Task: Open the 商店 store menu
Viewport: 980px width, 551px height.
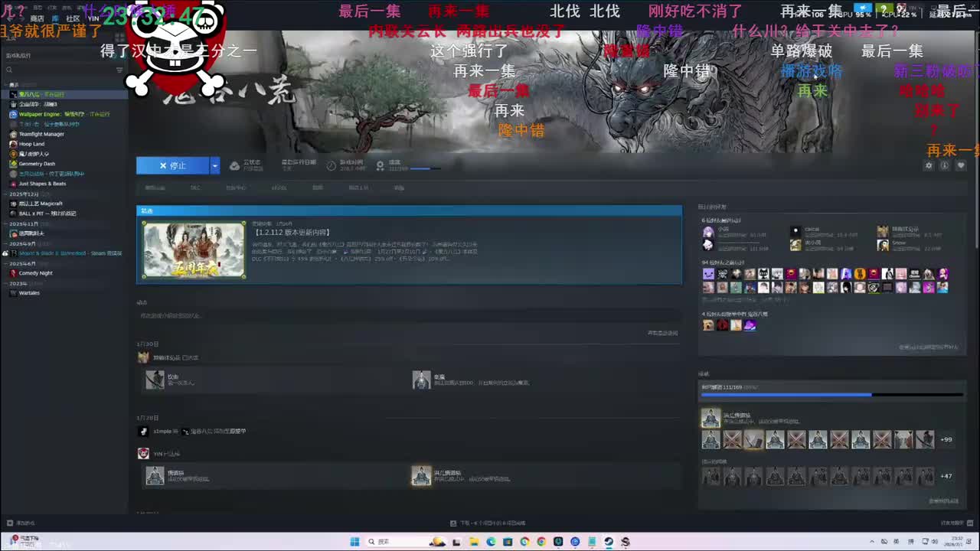Action: 37,18
